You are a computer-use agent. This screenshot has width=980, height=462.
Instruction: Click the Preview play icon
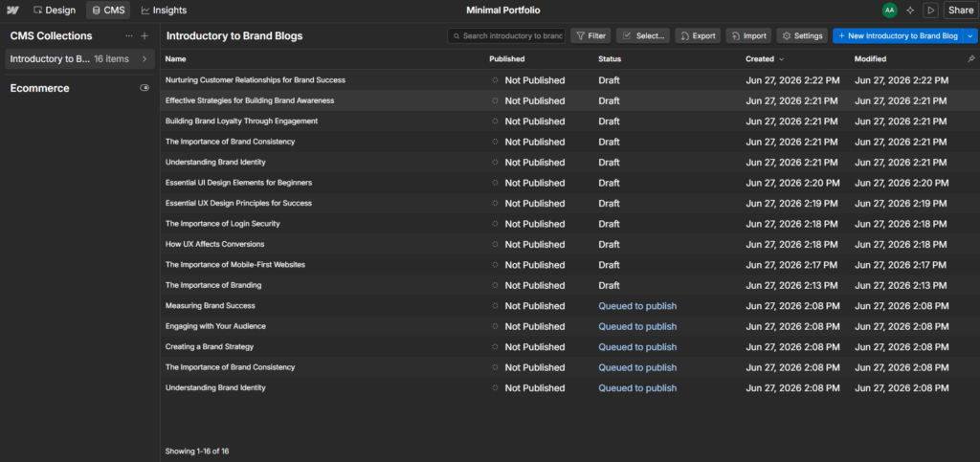tap(930, 10)
